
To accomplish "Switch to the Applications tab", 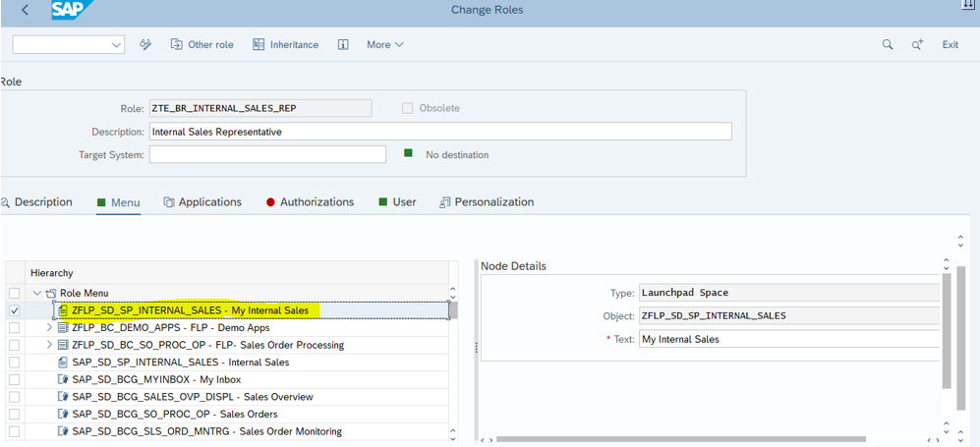I will tap(202, 201).
